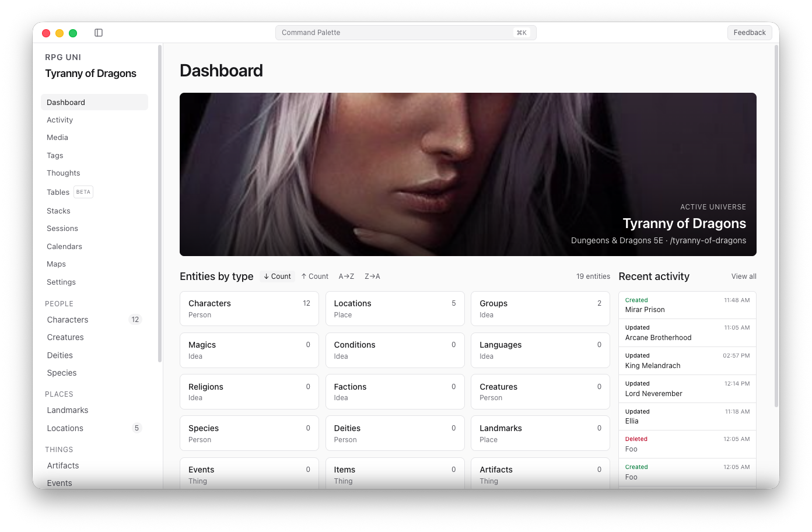
Task: Open the Factions entity card
Action: (x=395, y=392)
